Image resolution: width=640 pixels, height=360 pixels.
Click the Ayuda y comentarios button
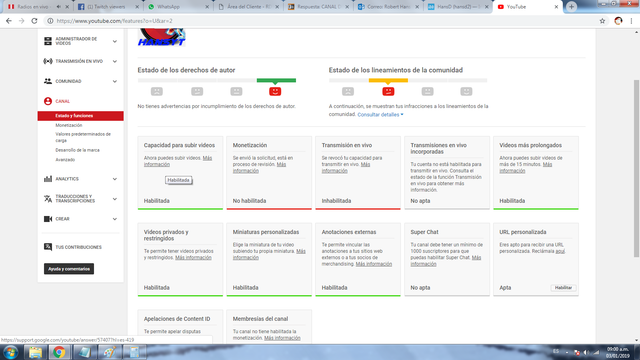(69, 269)
